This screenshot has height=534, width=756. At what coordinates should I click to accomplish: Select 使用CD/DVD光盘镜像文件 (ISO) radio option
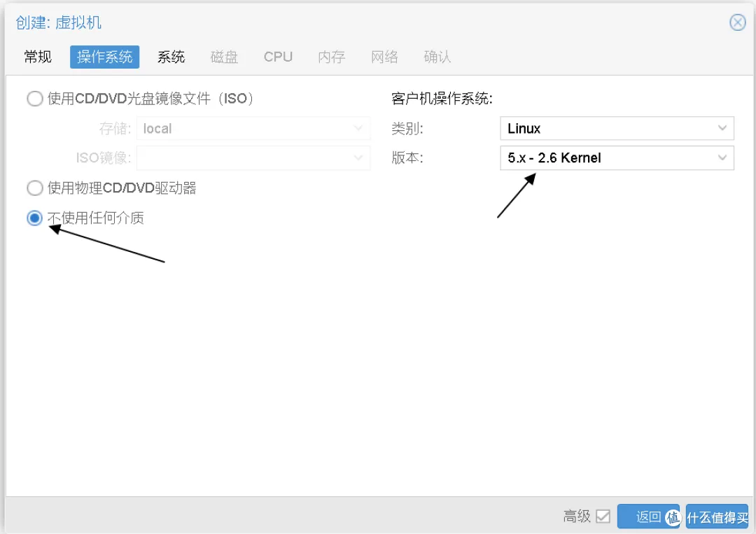[34, 99]
